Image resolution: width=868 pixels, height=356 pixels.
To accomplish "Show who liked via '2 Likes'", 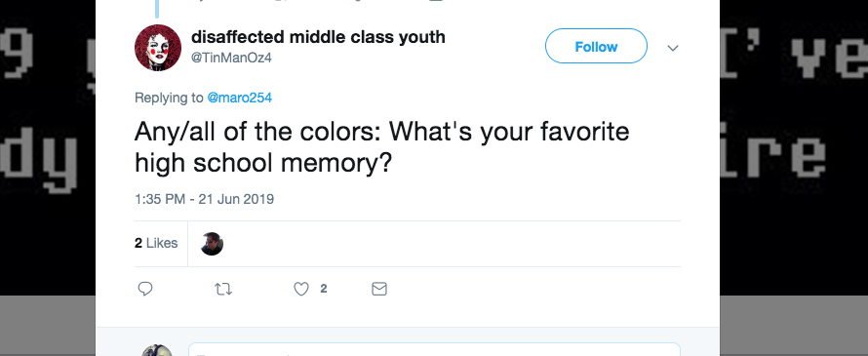I will [156, 243].
